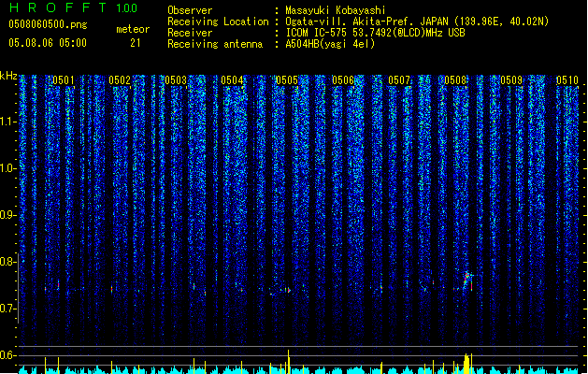
Task: Click the 0508 time marker
Action: click(x=455, y=79)
